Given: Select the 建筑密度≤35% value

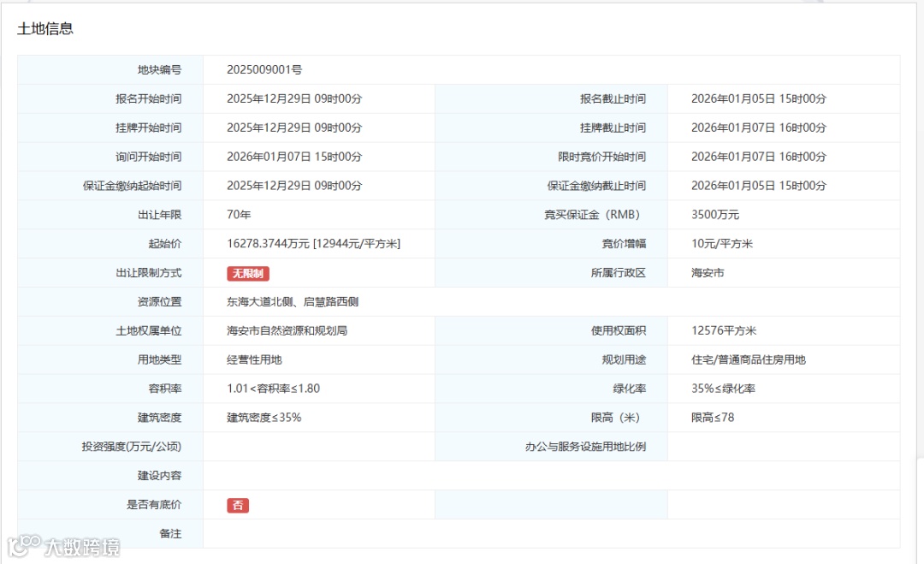Looking at the screenshot, I should (x=264, y=418).
